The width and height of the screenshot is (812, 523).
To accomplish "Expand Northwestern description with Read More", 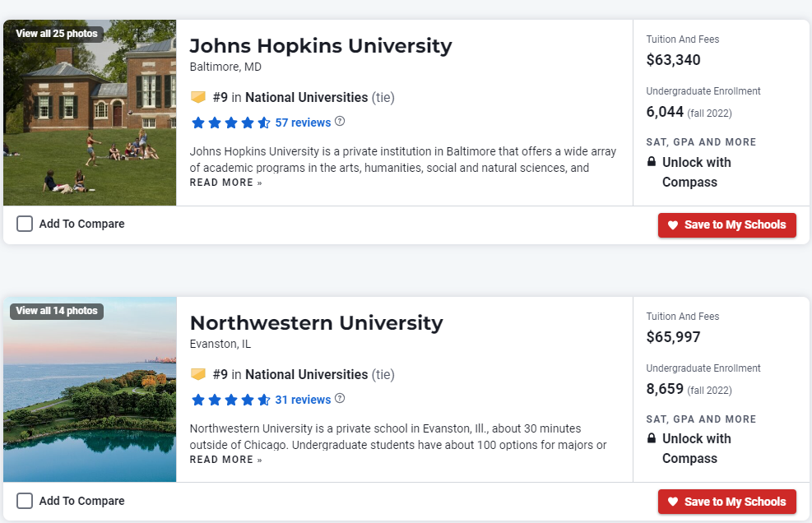I will tap(225, 460).
